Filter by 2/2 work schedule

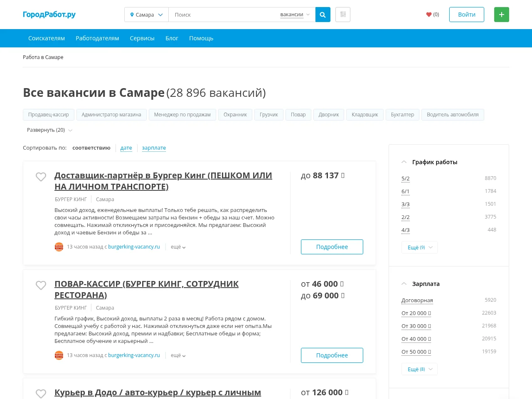click(x=406, y=217)
